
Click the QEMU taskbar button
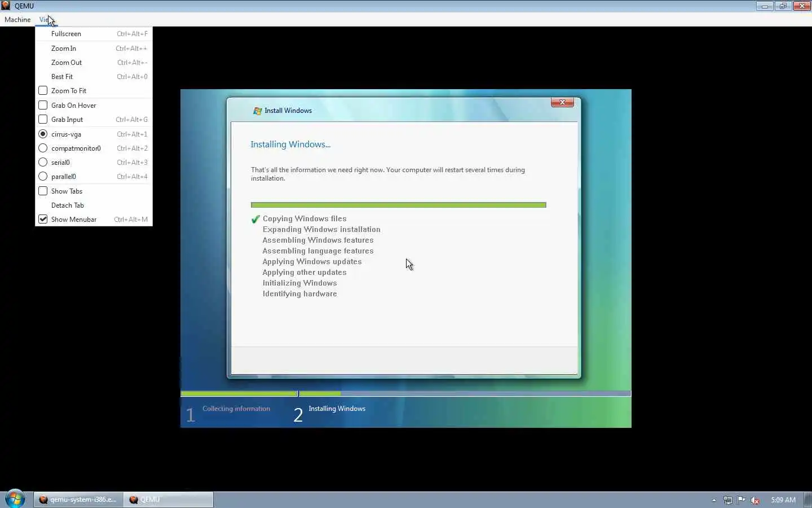(x=169, y=500)
